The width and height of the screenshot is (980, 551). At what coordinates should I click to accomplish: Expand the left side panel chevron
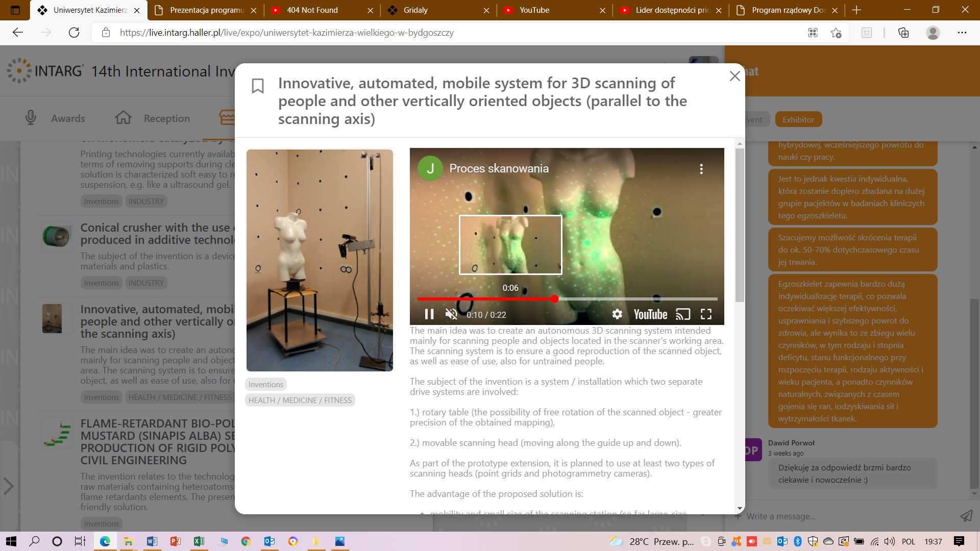tap(8, 486)
